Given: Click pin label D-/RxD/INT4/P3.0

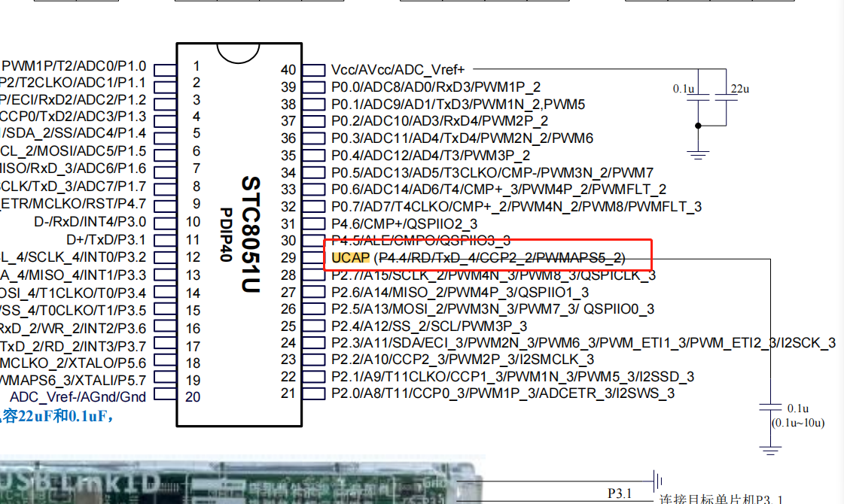Looking at the screenshot, I should click(90, 222).
